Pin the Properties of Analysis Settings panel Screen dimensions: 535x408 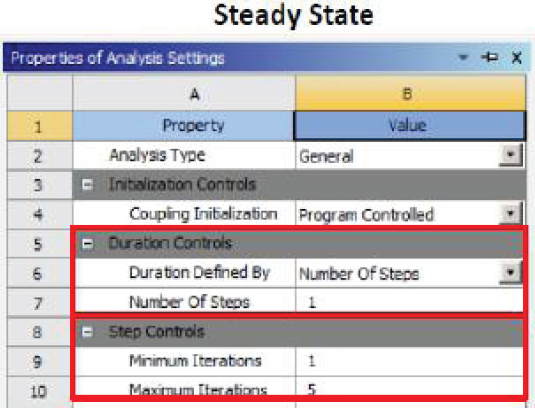click(490, 57)
